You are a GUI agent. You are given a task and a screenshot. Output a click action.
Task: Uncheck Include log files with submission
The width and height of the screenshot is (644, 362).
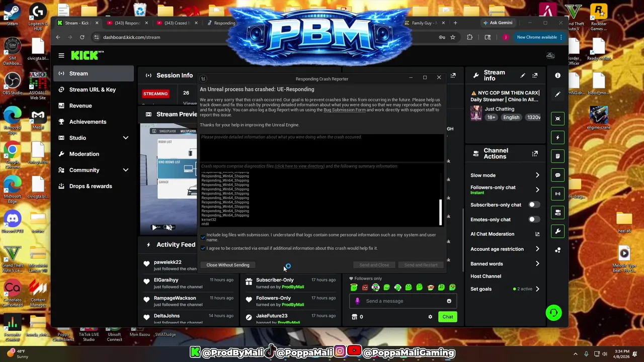pos(203,236)
